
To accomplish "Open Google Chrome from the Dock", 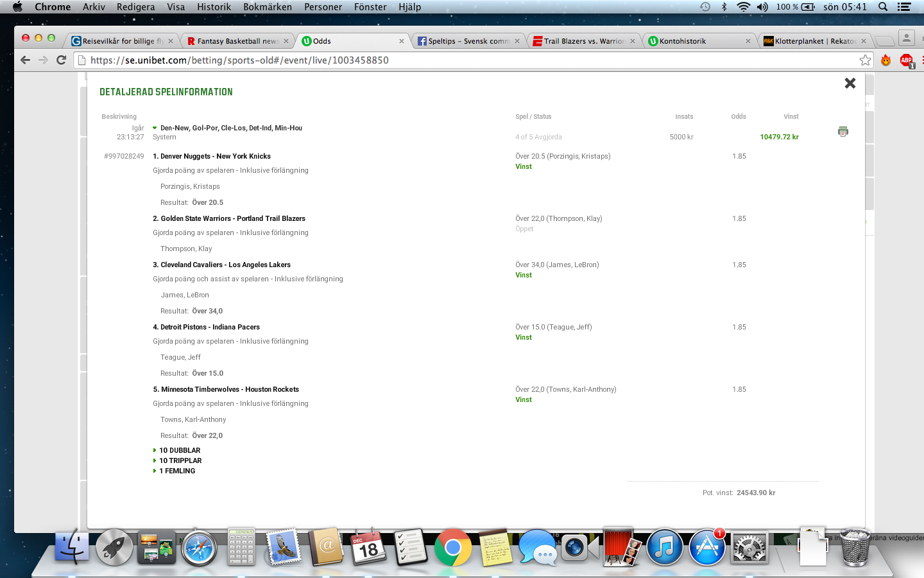I will (x=453, y=547).
